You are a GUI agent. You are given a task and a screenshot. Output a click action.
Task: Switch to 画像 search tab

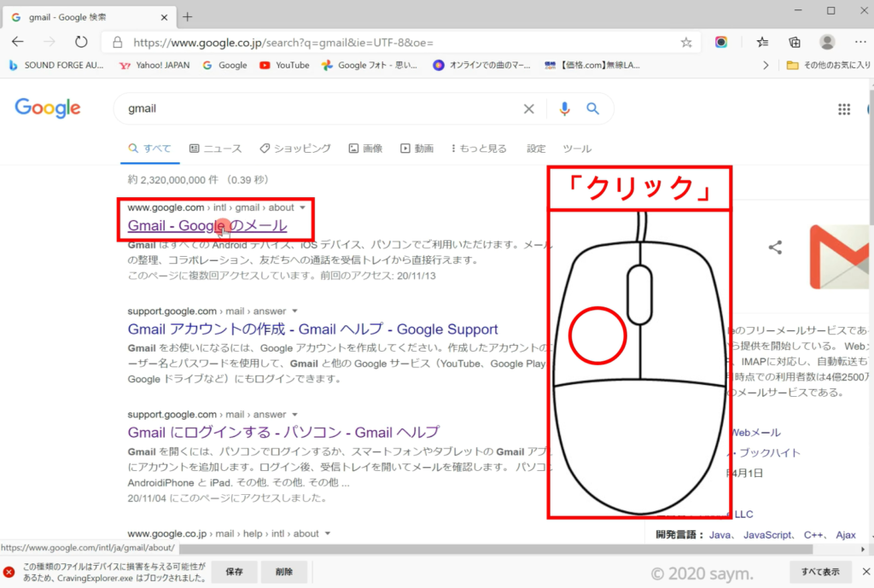point(365,148)
